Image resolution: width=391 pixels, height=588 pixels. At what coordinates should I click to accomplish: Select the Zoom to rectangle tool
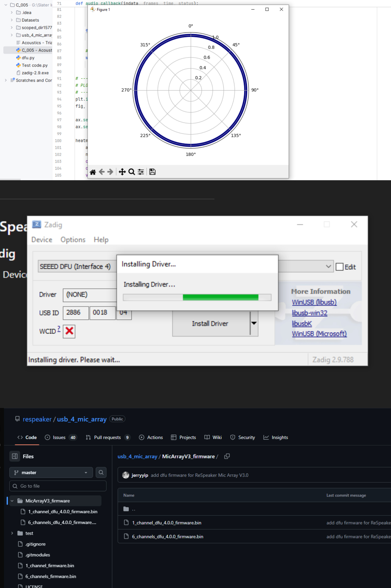click(x=131, y=172)
